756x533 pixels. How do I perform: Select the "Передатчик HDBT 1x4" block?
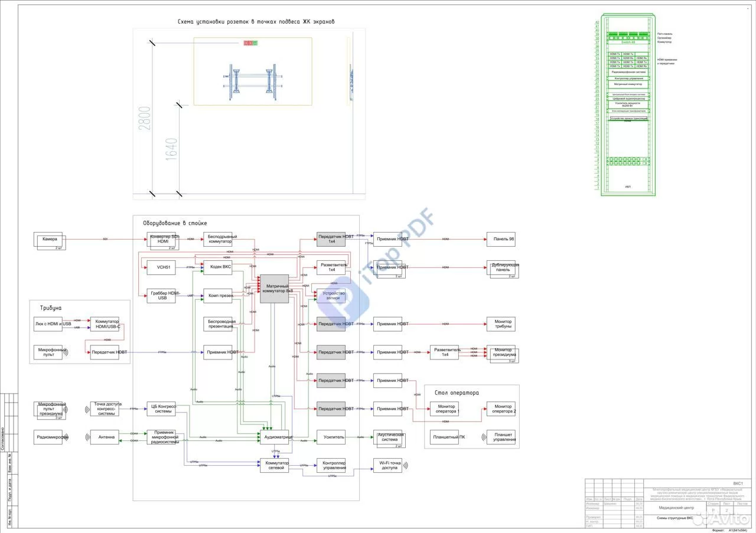331,239
